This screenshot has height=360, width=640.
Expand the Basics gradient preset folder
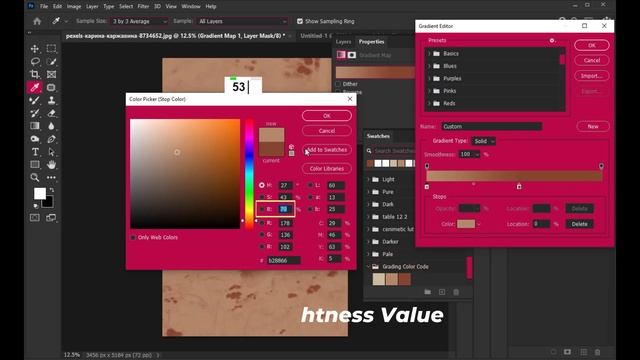click(x=429, y=53)
